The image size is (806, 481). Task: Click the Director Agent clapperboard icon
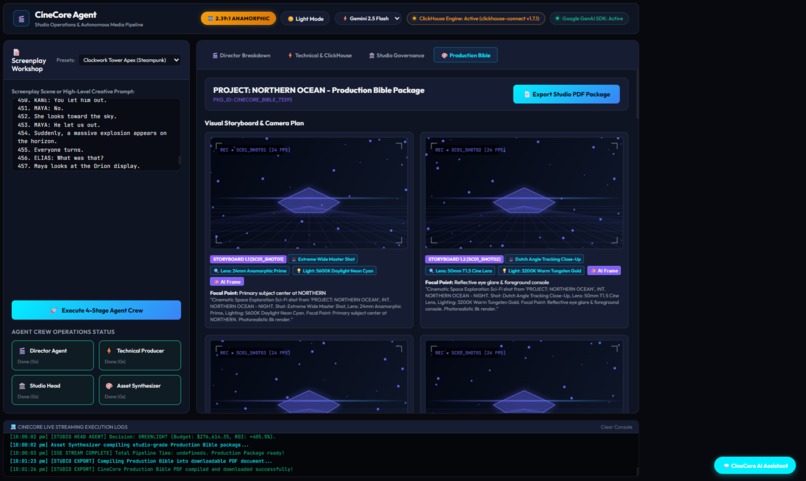22,351
